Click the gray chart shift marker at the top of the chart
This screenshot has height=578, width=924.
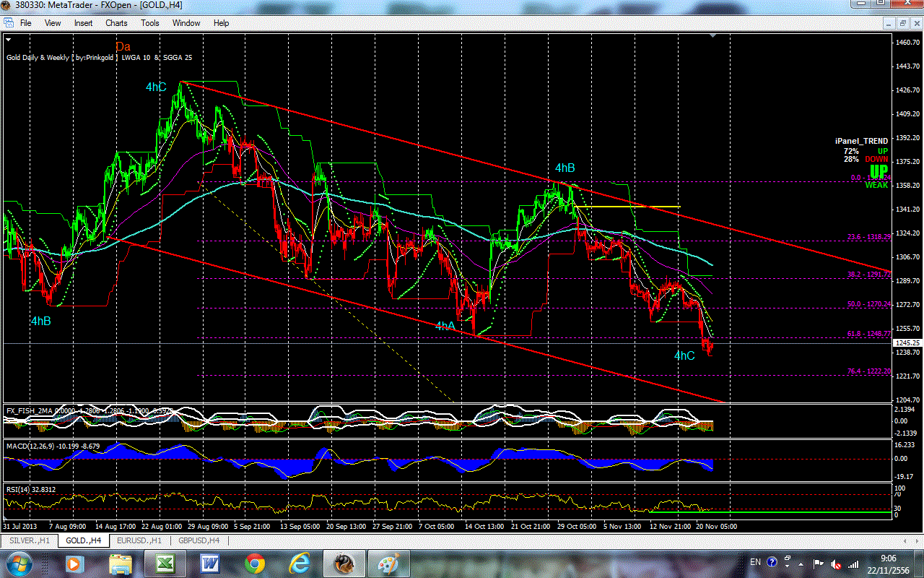(712, 37)
